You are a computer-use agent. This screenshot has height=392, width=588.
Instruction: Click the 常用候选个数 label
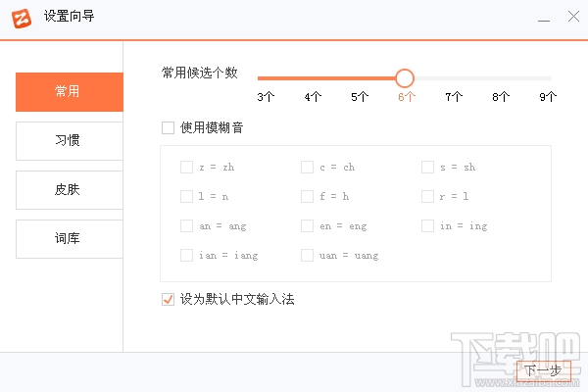click(200, 73)
